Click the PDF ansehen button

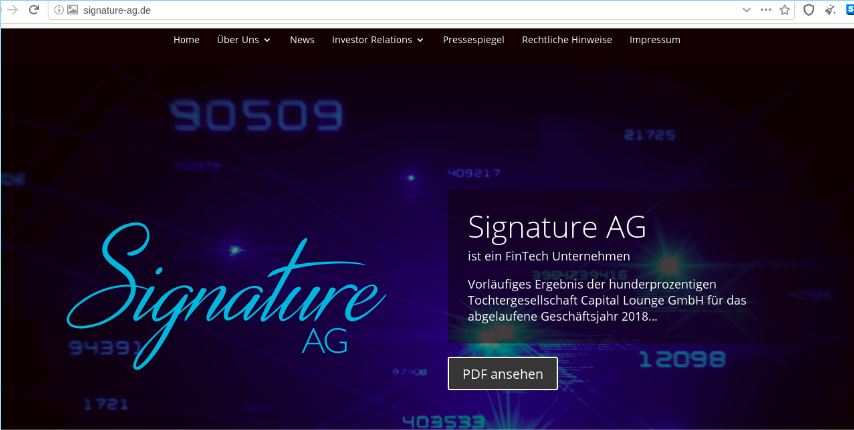[503, 374]
